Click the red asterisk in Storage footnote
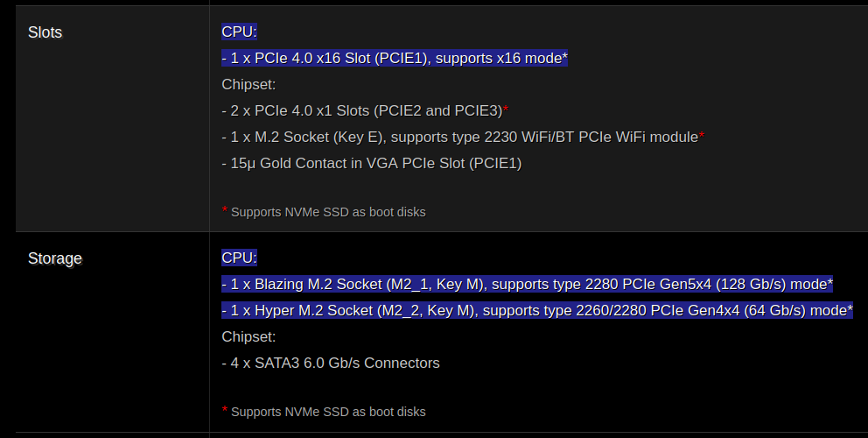Image resolution: width=868 pixels, height=438 pixels. 225,411
